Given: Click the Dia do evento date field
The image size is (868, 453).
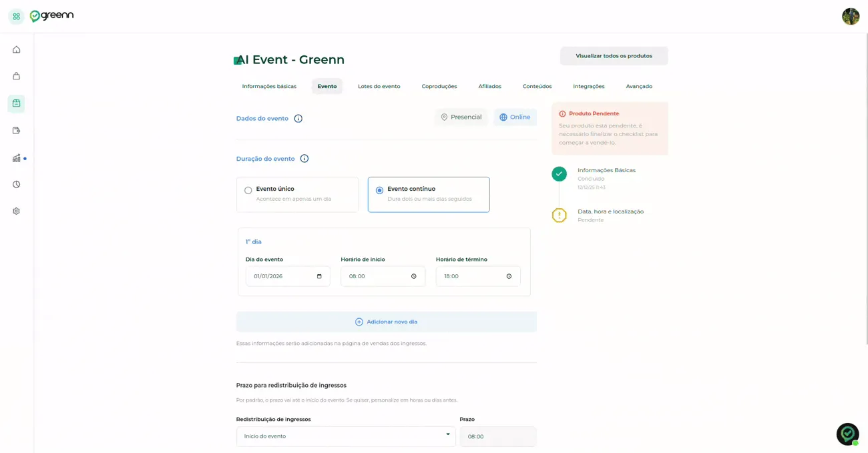Looking at the screenshot, I should pos(288,276).
